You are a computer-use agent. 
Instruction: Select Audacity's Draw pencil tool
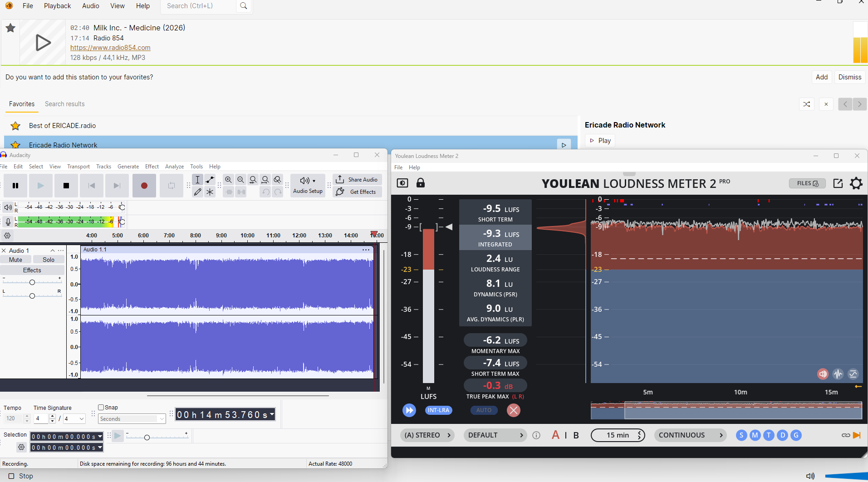click(197, 192)
